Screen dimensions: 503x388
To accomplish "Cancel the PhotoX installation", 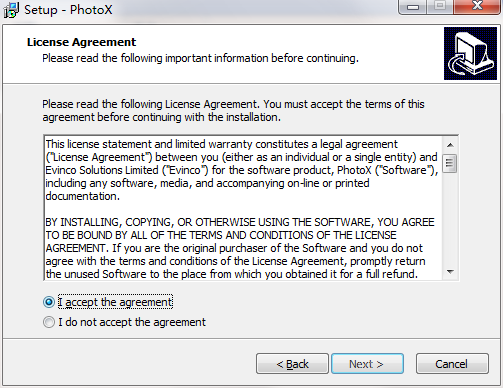I will pyautogui.click(x=452, y=364).
